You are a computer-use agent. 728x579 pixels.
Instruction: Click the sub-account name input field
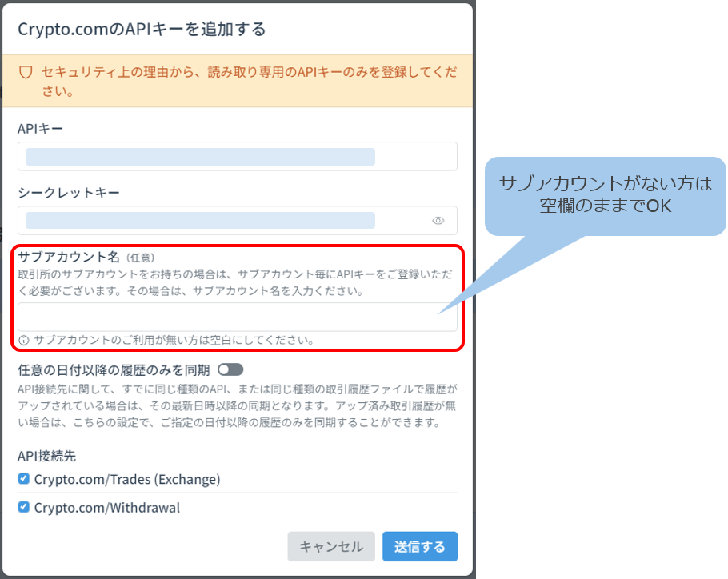click(x=238, y=317)
